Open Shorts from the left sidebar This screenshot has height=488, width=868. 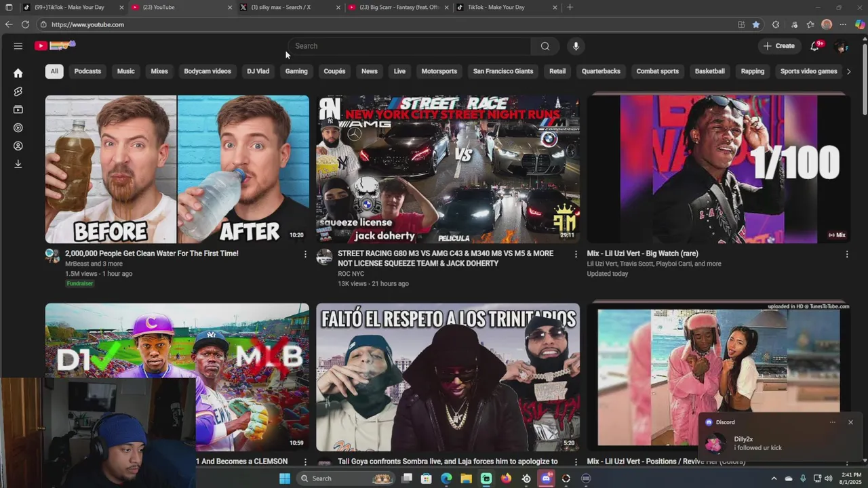click(x=18, y=91)
